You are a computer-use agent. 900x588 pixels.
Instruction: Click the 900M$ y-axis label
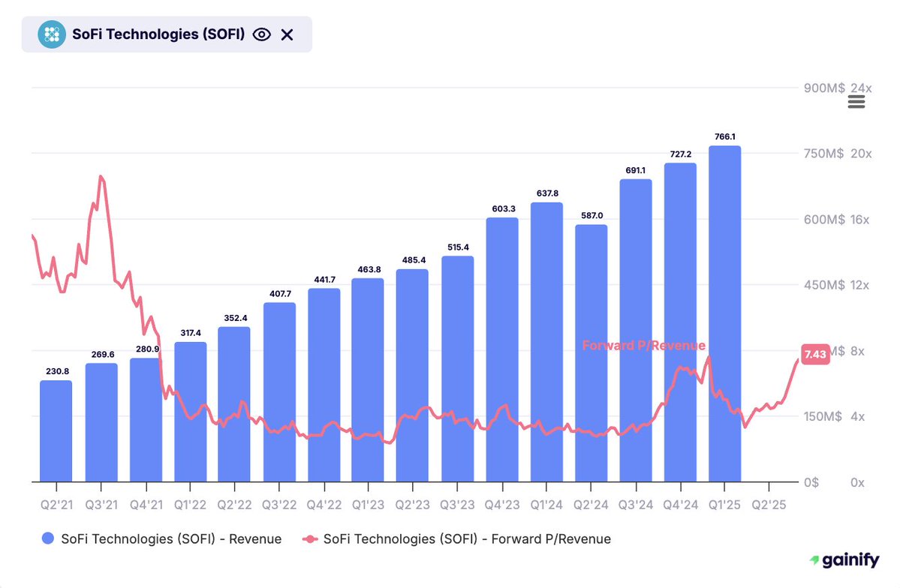824,88
